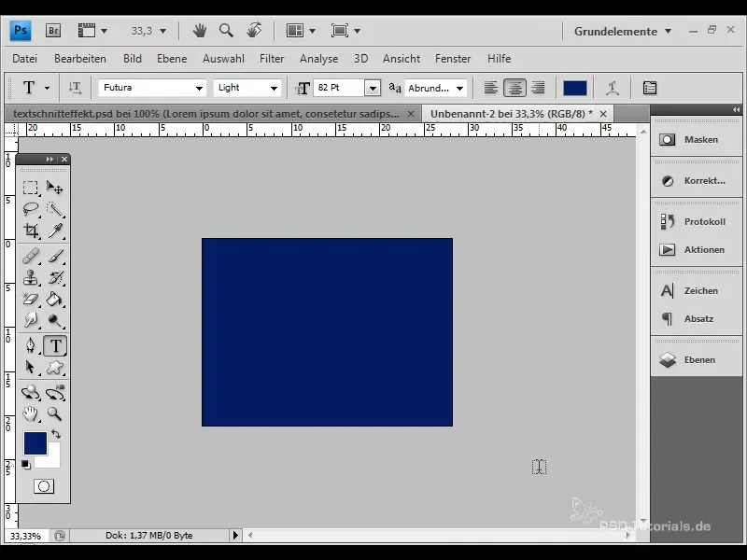Viewport: 747px width, 560px height.
Task: Select the Eyedropper tool
Action: tap(55, 231)
